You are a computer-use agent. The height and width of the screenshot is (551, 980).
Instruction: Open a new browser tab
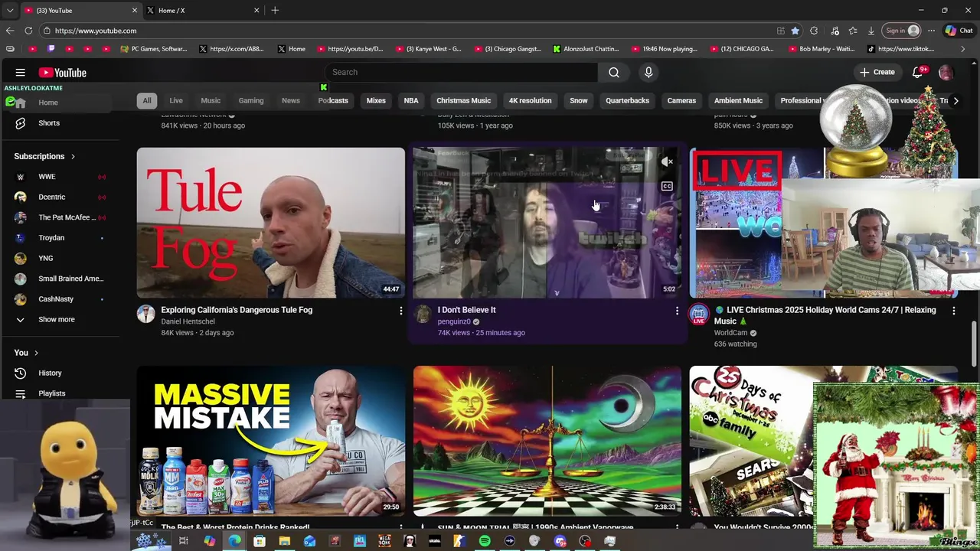pos(275,10)
